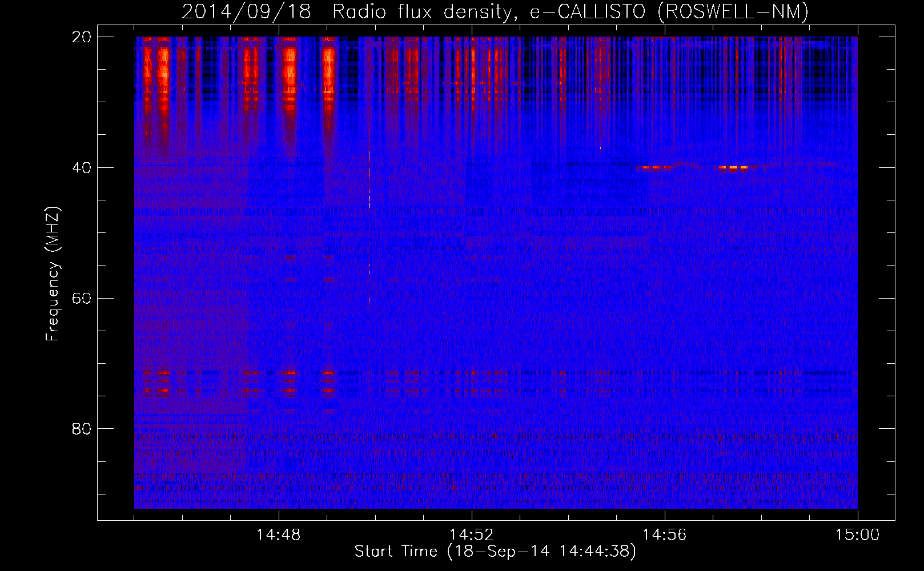Image resolution: width=924 pixels, height=571 pixels.
Task: Click the 14:56 time tick label
Action: click(665, 535)
